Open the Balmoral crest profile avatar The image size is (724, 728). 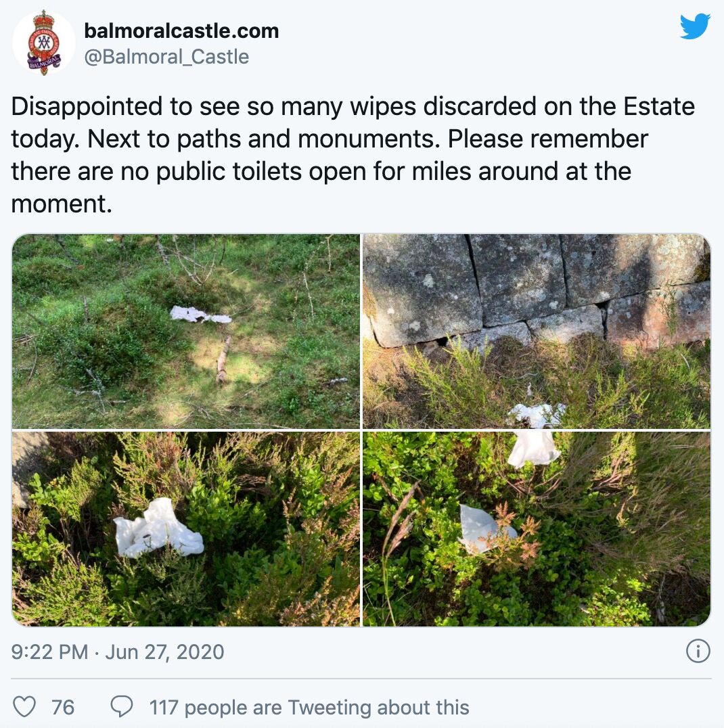[44, 43]
